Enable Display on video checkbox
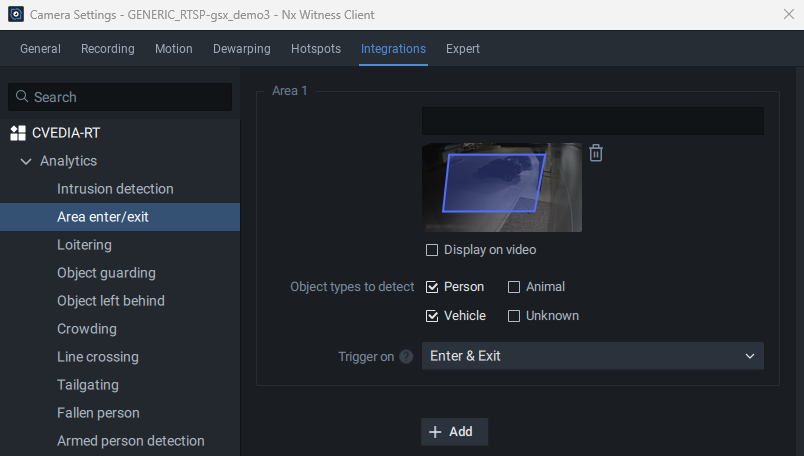804x456 pixels. [x=432, y=250]
